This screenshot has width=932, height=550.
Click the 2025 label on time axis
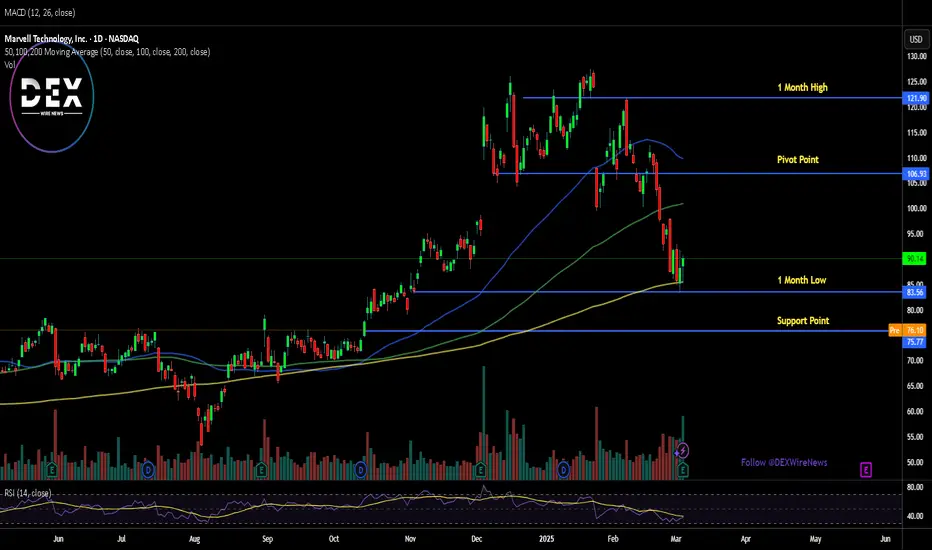coord(546,539)
